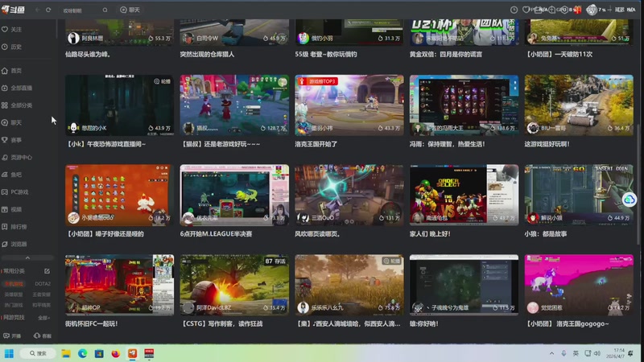Image resolution: width=644 pixels, height=362 pixels.
Task: Select the 王者荣耀 category tag
Action: [x=42, y=294]
